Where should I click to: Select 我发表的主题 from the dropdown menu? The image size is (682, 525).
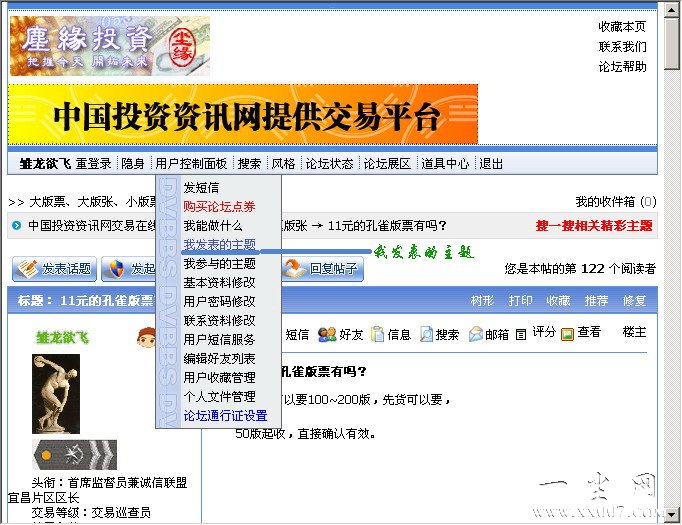pyautogui.click(x=219, y=245)
